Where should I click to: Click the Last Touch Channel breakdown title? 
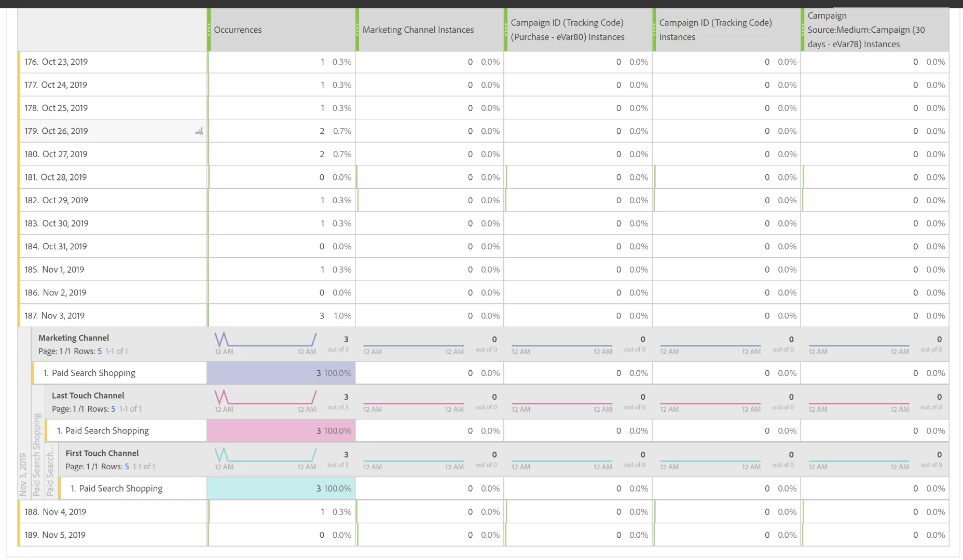pos(88,396)
